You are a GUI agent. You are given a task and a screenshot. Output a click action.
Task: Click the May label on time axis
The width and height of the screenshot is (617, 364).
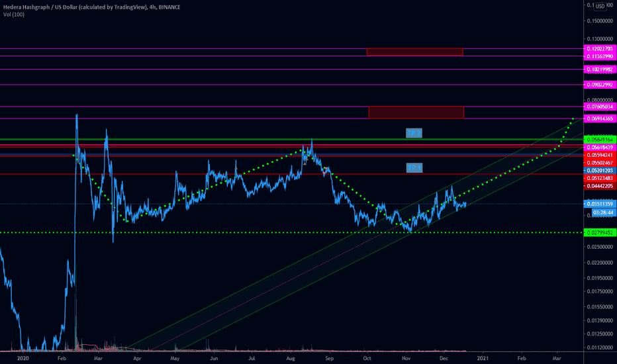pyautogui.click(x=175, y=358)
